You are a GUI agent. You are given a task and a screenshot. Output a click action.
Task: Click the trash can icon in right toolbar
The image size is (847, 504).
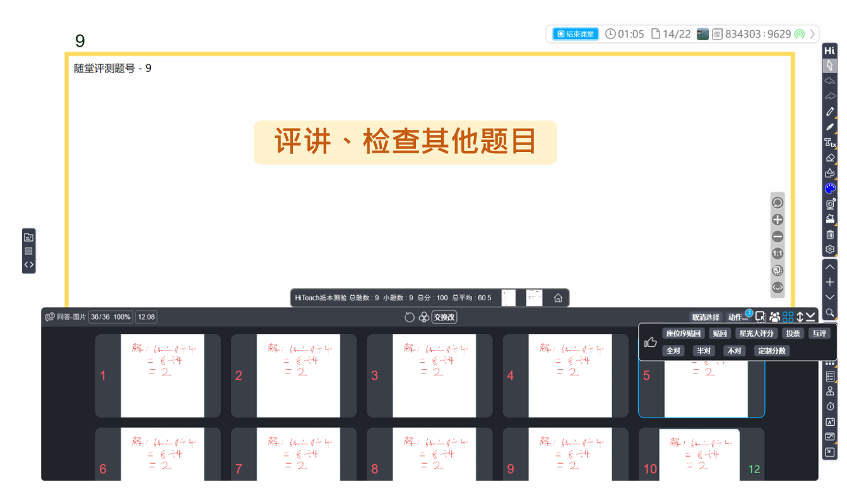(830, 235)
